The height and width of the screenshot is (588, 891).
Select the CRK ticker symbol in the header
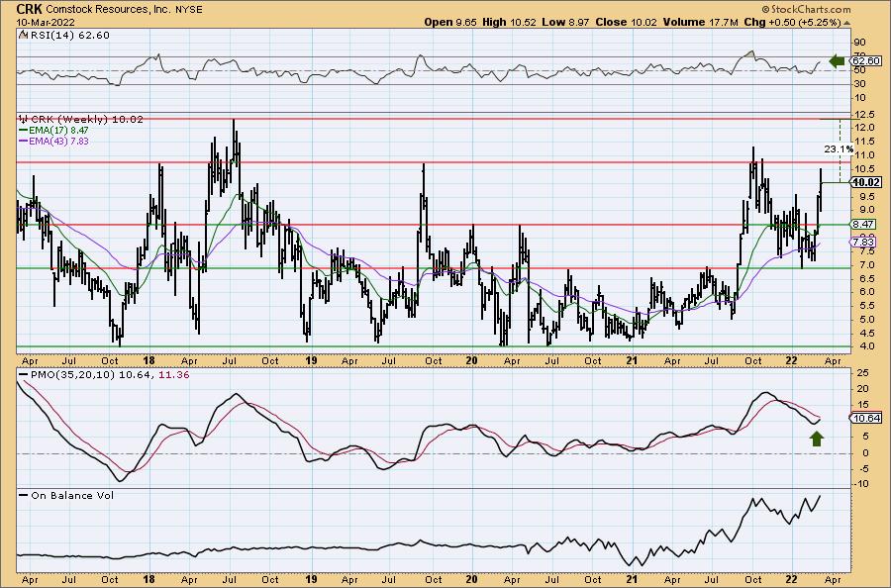tap(29, 9)
